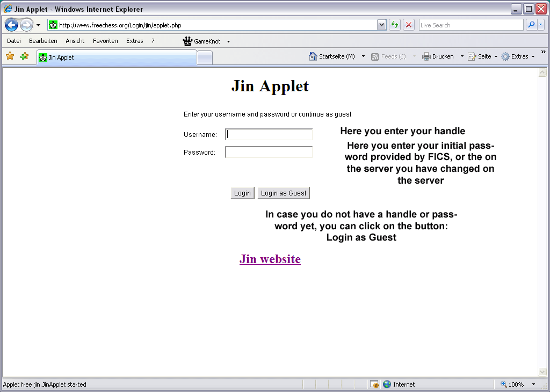
Task: Open the ? help menu
Action: tap(153, 41)
